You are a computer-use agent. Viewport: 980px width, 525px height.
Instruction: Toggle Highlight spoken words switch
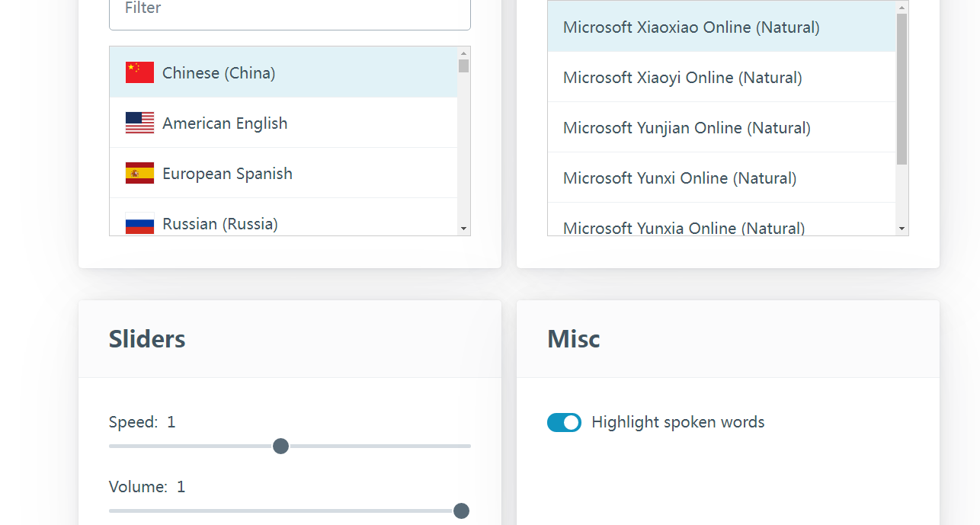click(564, 422)
